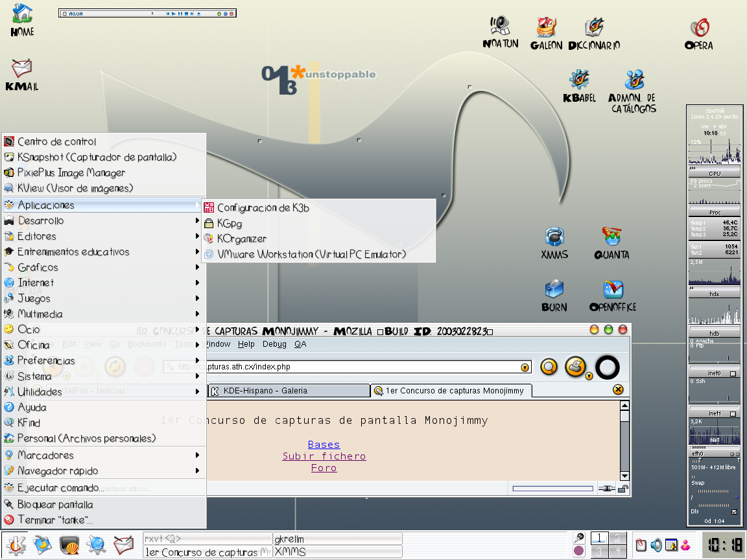Close the current Mozilla tab with X

pyautogui.click(x=618, y=390)
